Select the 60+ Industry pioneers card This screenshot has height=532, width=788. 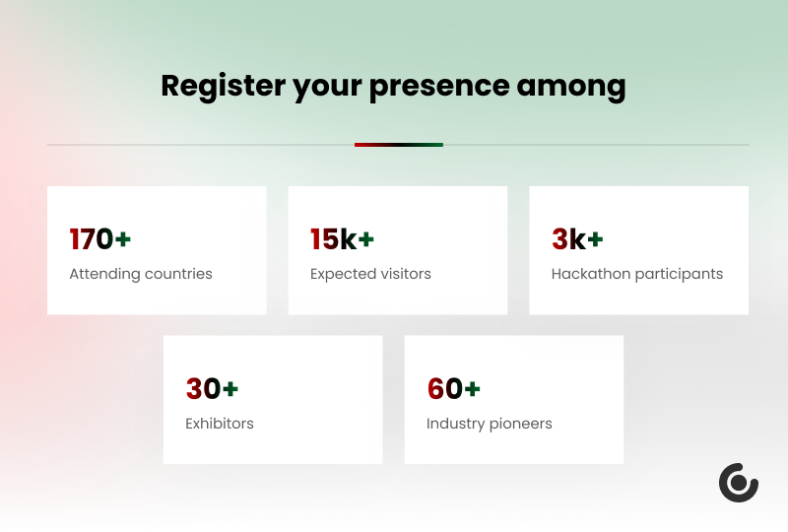coord(514,400)
